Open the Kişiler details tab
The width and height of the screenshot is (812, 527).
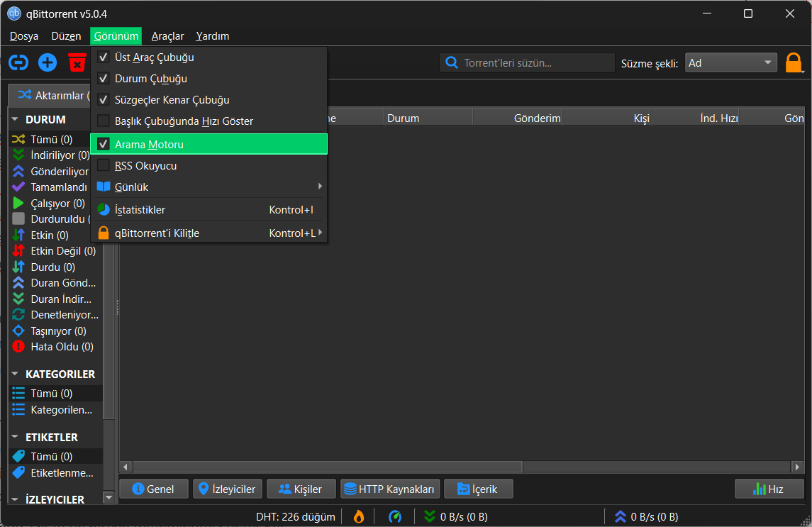(301, 489)
